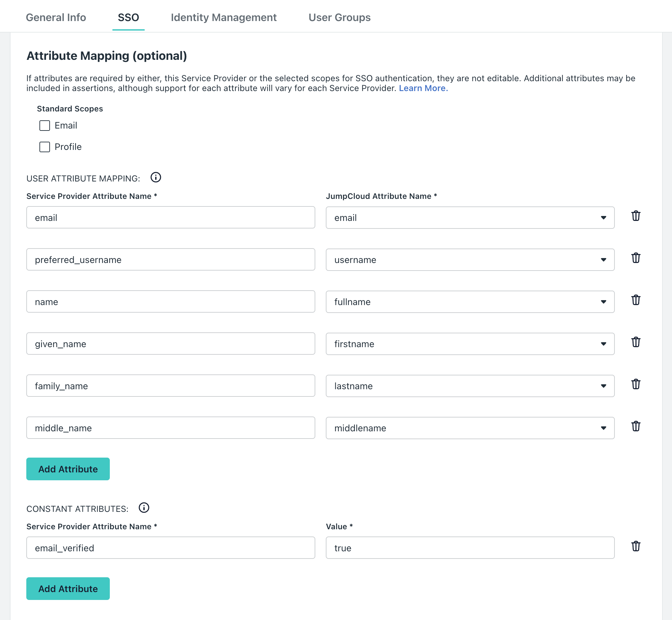Delete the email attribute mapping row
The image size is (672, 620).
point(636,216)
